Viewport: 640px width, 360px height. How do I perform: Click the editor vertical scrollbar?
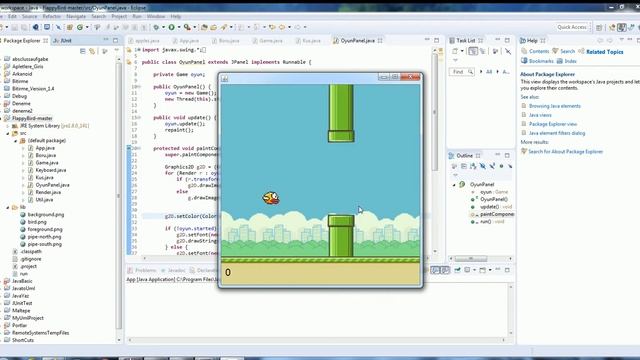click(x=435, y=112)
